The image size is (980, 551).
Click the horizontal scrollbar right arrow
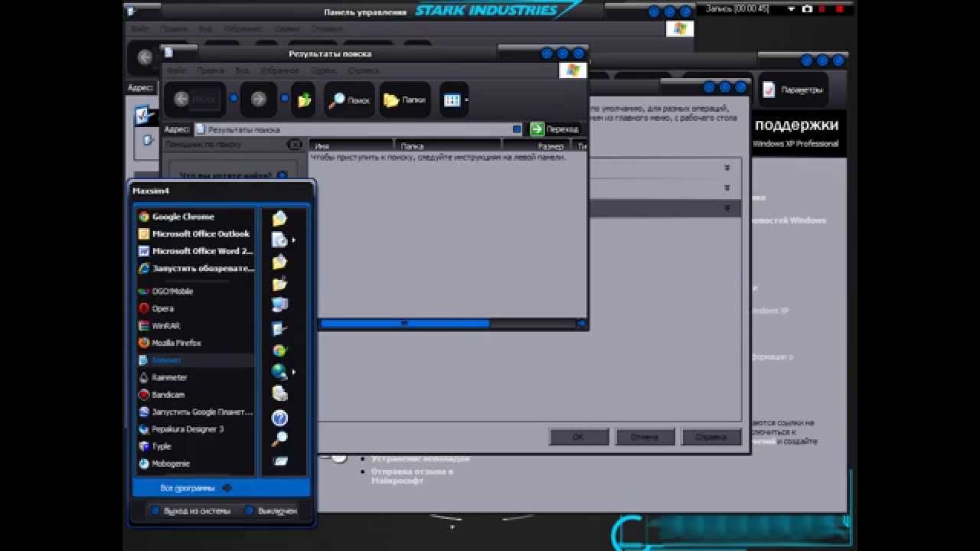coord(582,324)
